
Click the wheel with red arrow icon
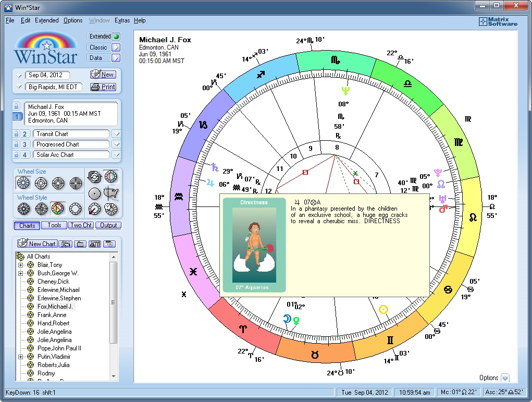pyautogui.click(x=95, y=209)
